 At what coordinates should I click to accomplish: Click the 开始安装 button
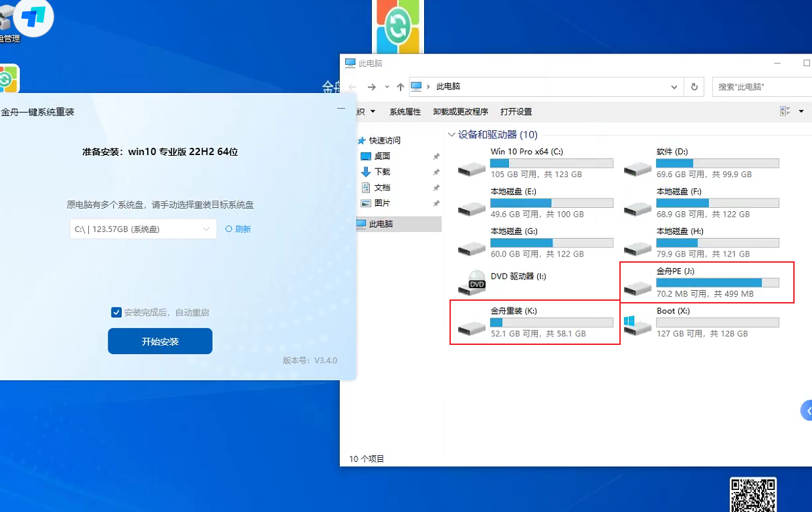pyautogui.click(x=160, y=342)
